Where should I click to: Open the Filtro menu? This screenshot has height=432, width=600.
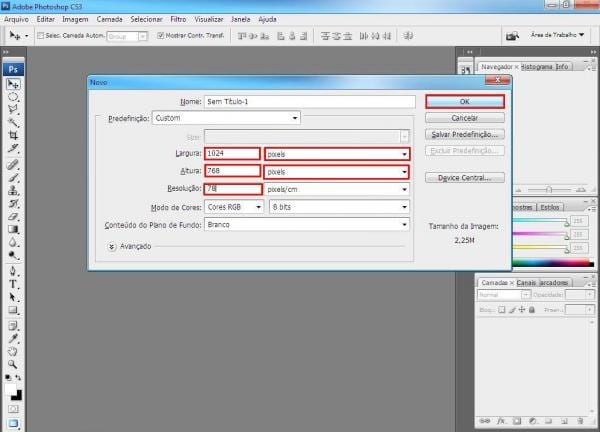click(178, 19)
